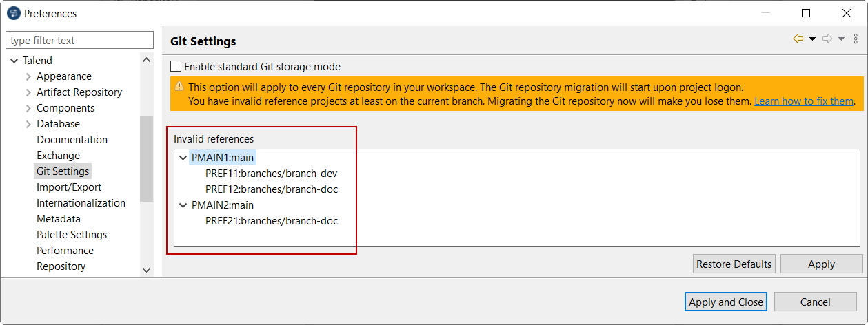Collapse the Talend preferences category
The width and height of the screenshot is (868, 325).
14,61
